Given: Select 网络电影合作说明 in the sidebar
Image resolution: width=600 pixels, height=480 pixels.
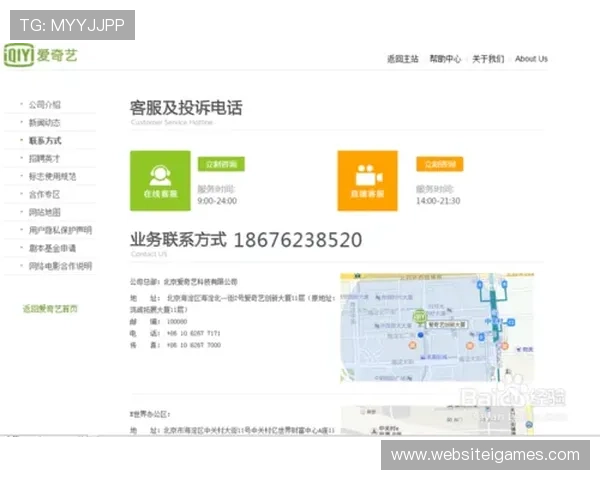Looking at the screenshot, I should (60, 266).
